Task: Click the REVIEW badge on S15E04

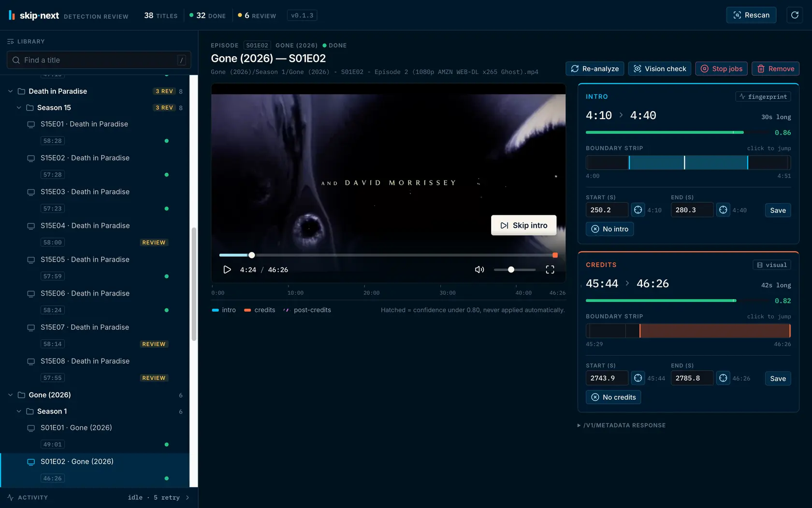Action: (x=154, y=242)
